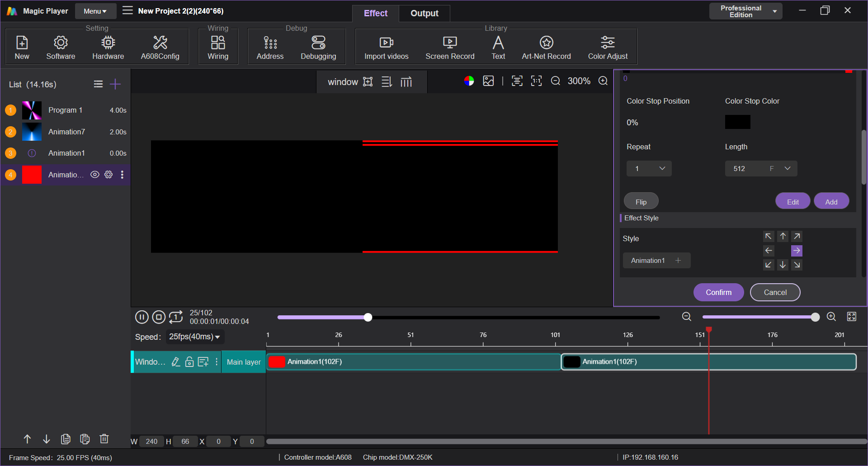Screen dimensions: 868x466
Task: Open settings gear for selected Animation item
Action: tap(108, 175)
